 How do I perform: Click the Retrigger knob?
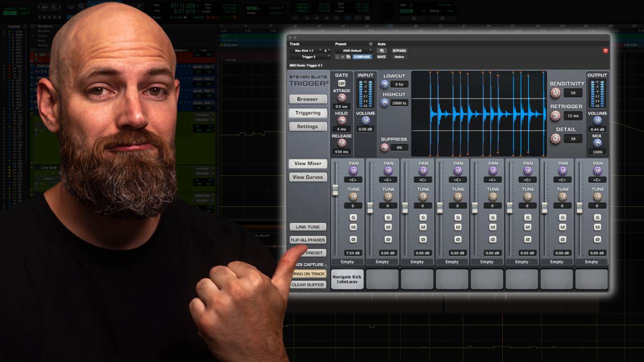(x=555, y=116)
